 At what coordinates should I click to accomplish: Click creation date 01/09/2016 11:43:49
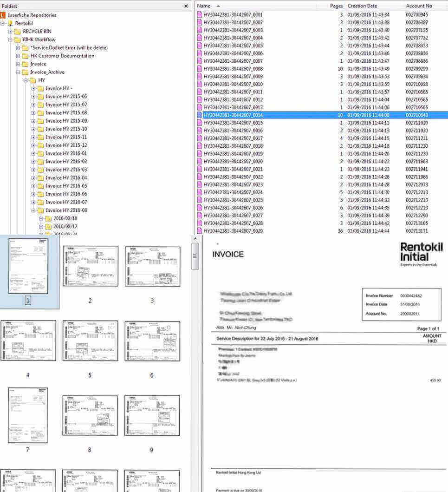(368, 69)
